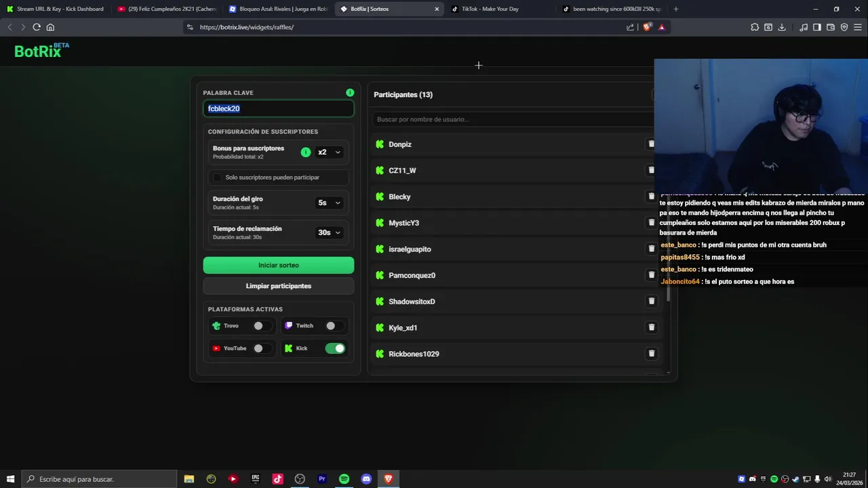868x488 pixels.
Task: Toggle the browser sidebar panel icon
Action: pyautogui.click(x=817, y=27)
